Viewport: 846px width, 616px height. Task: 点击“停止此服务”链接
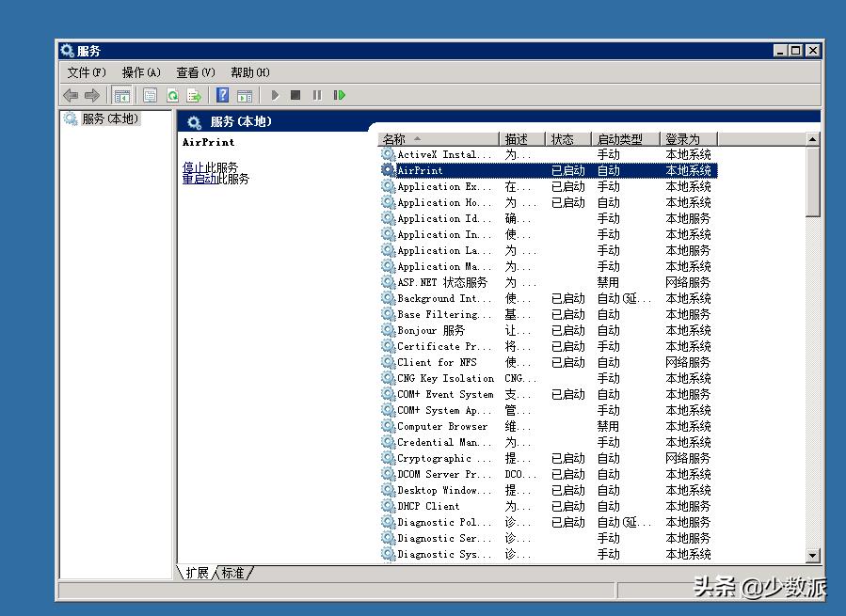[x=208, y=166]
